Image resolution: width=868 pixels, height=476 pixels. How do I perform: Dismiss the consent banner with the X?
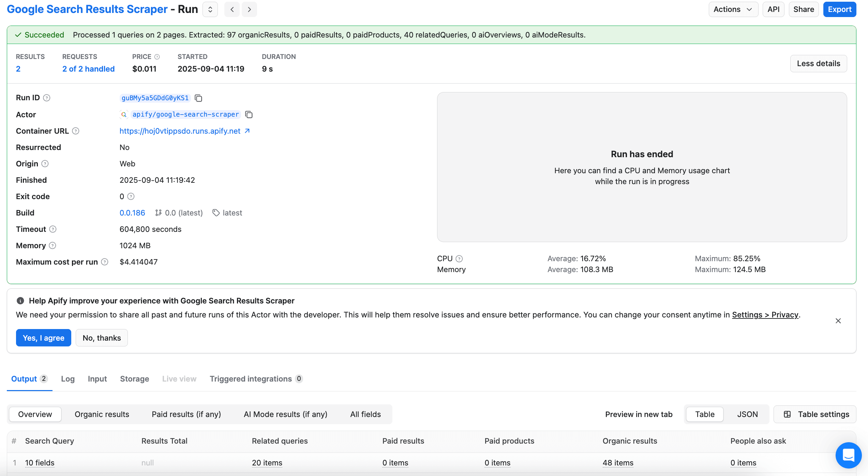pos(838,321)
